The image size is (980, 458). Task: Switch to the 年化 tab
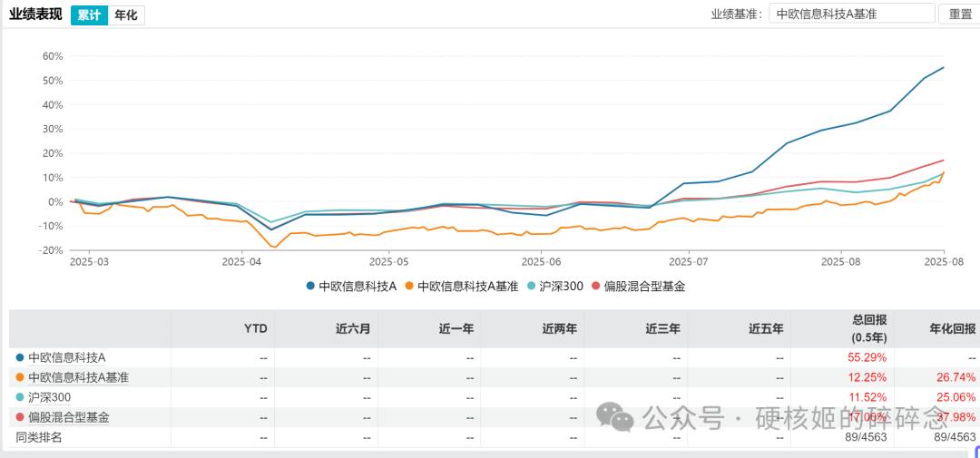[126, 15]
